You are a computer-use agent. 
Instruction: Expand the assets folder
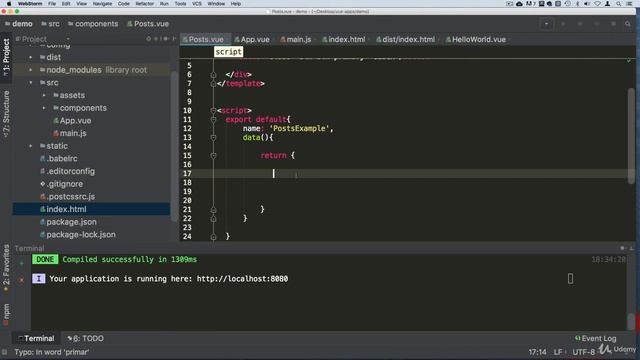[44, 95]
